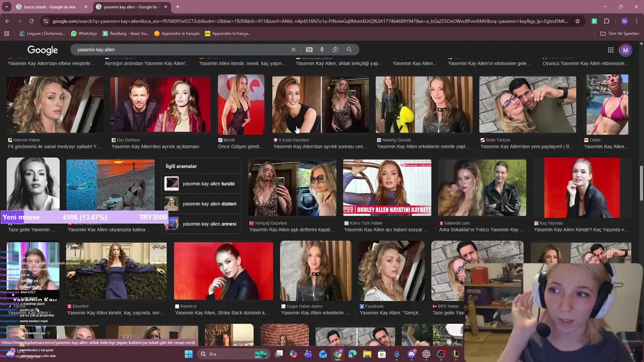This screenshot has width=644, height=362.
Task: Open the Nöbetçi Gazete image thumbnail
Action: [x=424, y=105]
